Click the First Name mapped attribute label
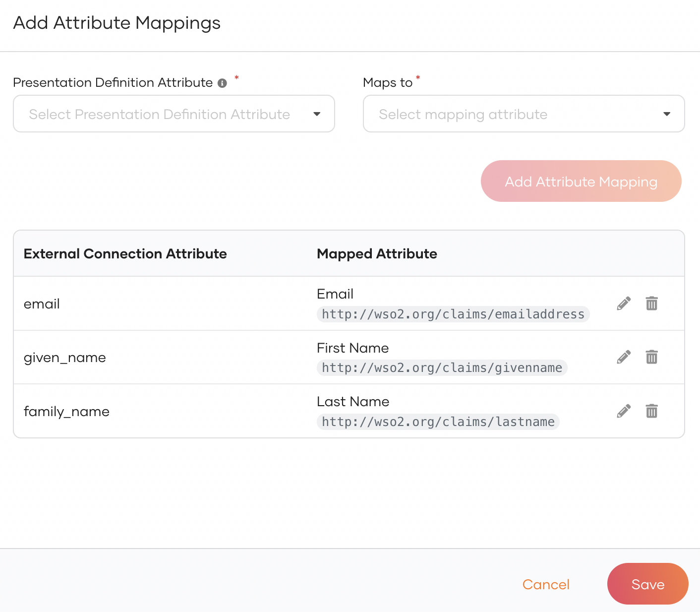 (x=352, y=348)
